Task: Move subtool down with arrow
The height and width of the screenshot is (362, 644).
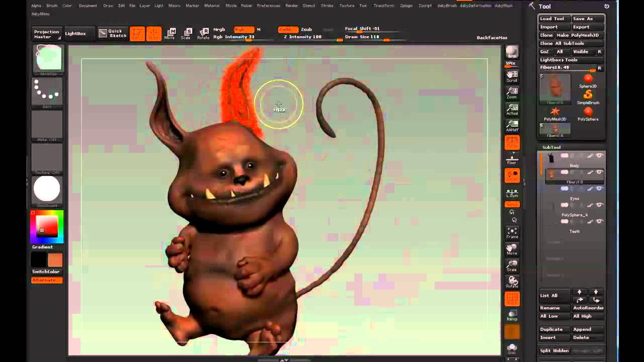Action: (596, 292)
